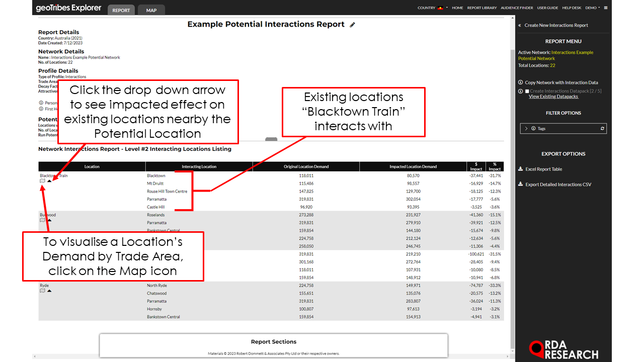Click the Original Location Demand header

coord(306,166)
